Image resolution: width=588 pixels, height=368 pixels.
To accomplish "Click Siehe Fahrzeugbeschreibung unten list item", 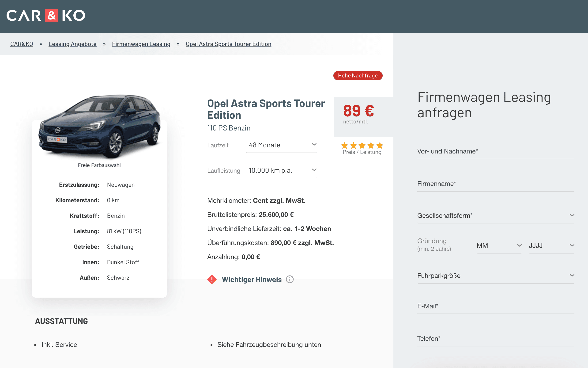I will [x=269, y=345].
